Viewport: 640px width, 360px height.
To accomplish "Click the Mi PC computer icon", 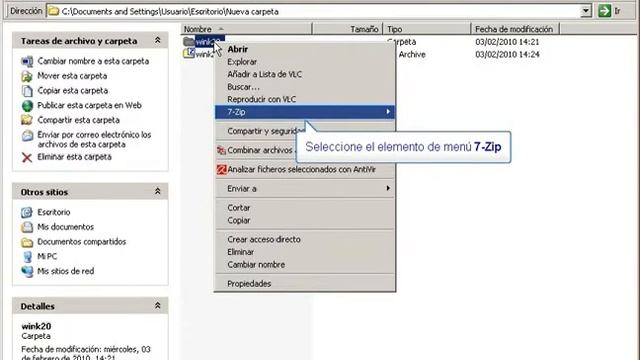I will coord(27,257).
